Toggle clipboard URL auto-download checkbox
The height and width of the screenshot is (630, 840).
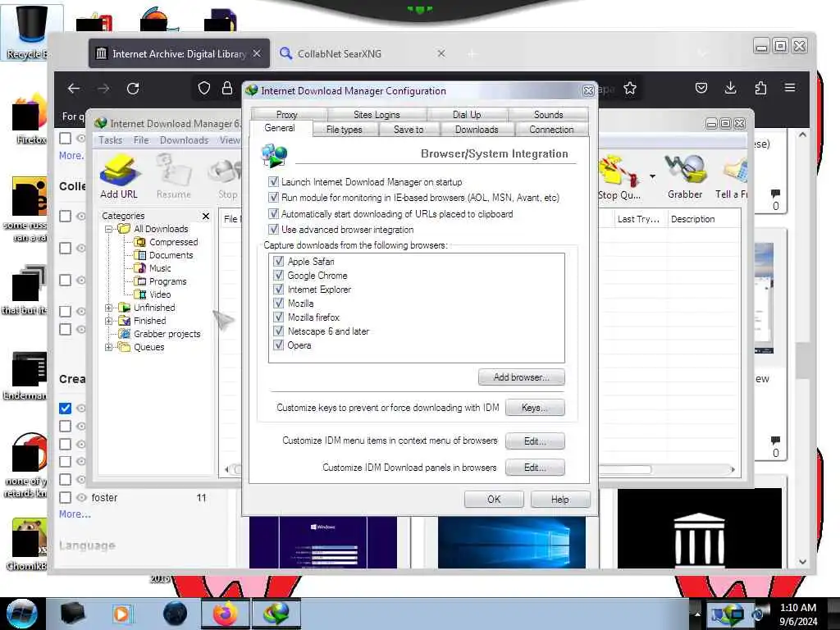pos(274,214)
